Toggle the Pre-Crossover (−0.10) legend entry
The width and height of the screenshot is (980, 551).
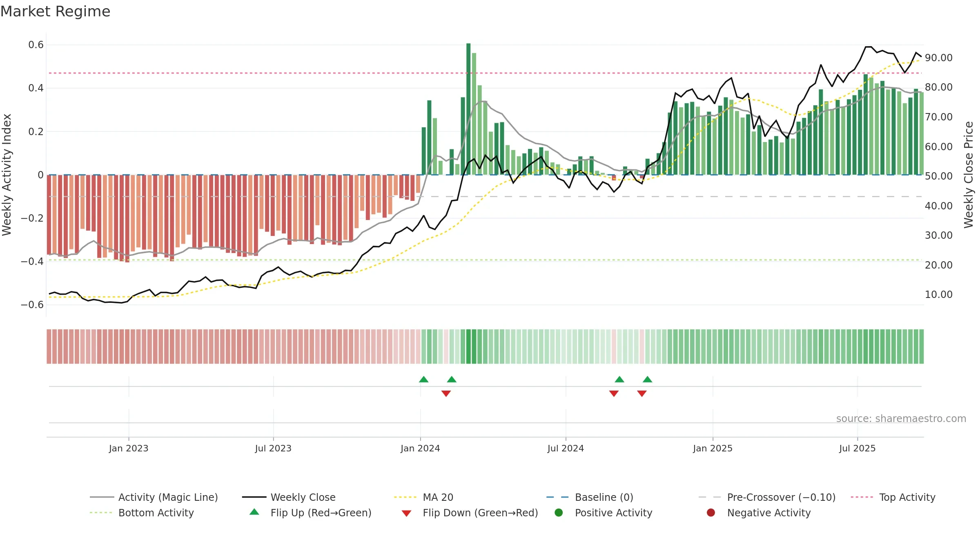[767, 497]
